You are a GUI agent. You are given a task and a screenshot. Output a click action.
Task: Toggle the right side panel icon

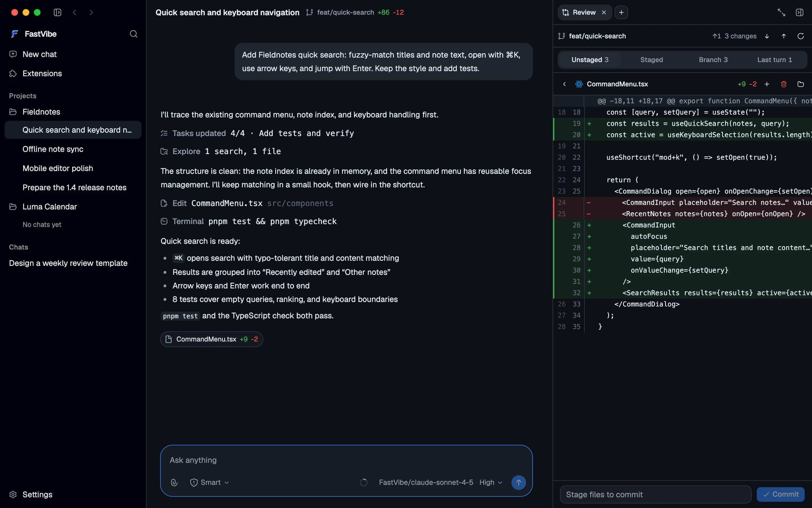click(x=800, y=12)
